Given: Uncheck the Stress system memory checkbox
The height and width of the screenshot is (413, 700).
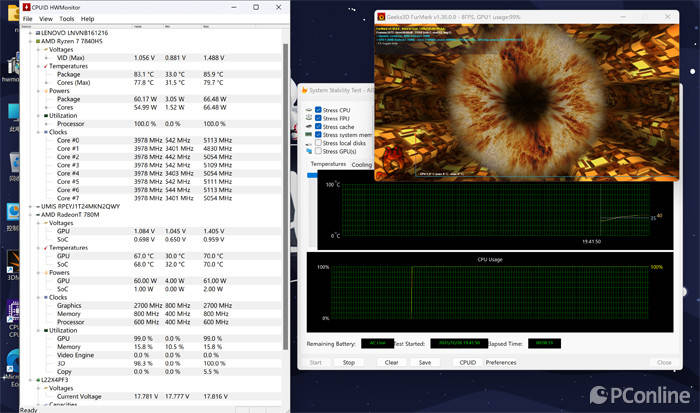Looking at the screenshot, I should click(318, 134).
